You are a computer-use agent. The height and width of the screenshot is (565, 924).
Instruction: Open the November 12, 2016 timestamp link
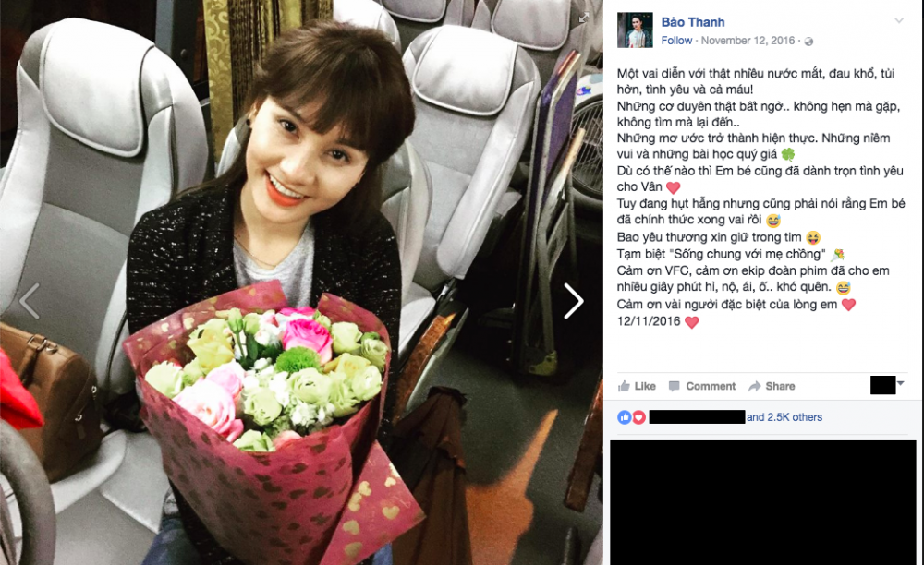point(748,41)
